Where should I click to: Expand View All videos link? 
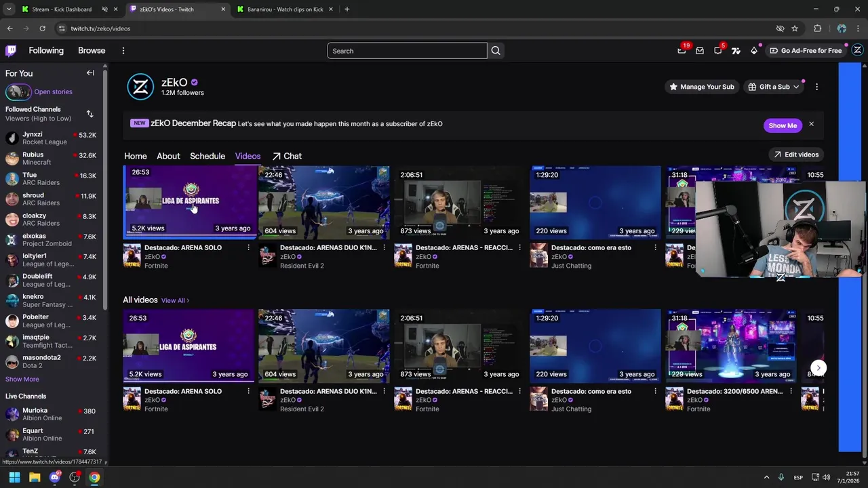[x=175, y=300]
